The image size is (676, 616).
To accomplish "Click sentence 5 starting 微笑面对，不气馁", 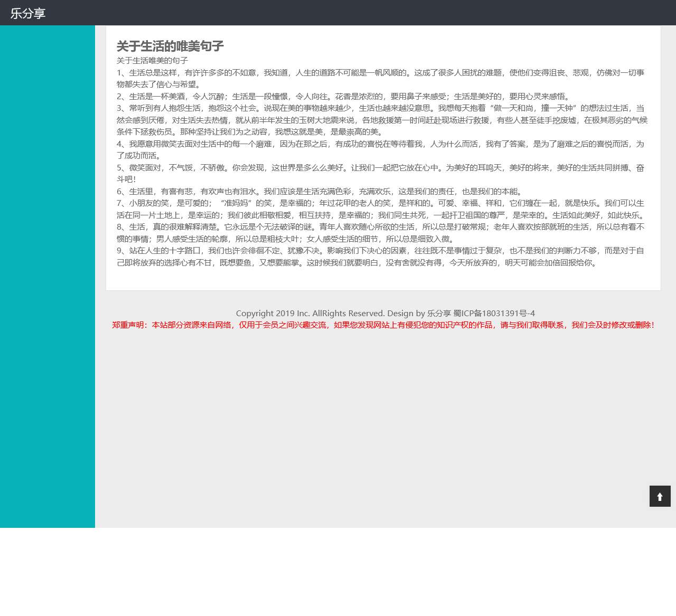I will click(380, 173).
